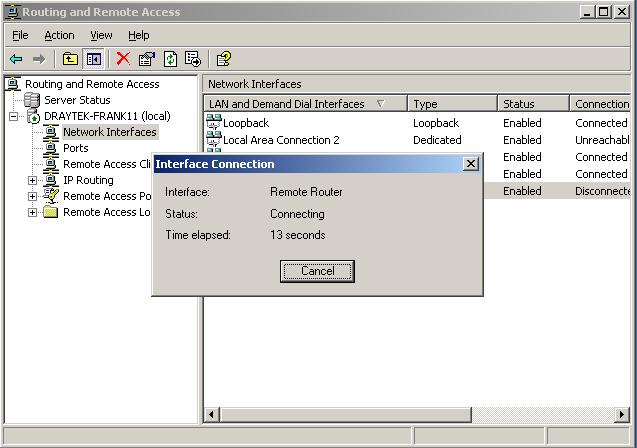This screenshot has width=637, height=448.
Task: Click the red X Delete toolbar icon
Action: coord(123,59)
